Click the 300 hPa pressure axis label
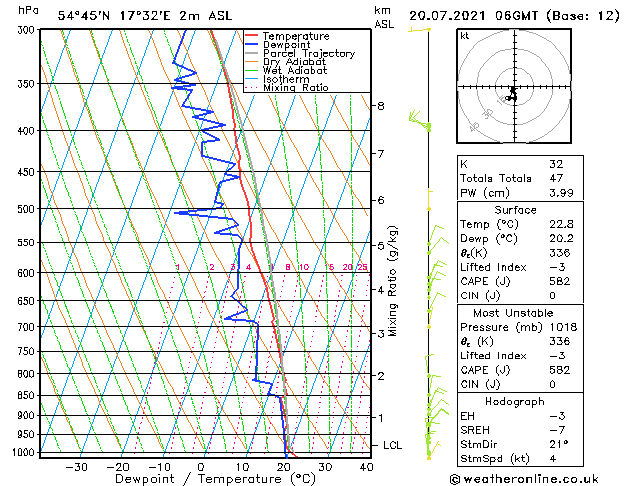The height and width of the screenshot is (486, 629). [x=27, y=30]
